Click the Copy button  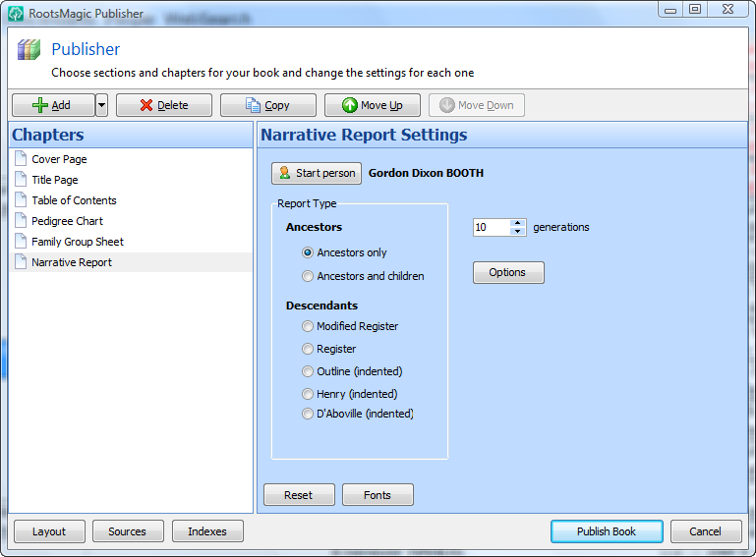268,105
